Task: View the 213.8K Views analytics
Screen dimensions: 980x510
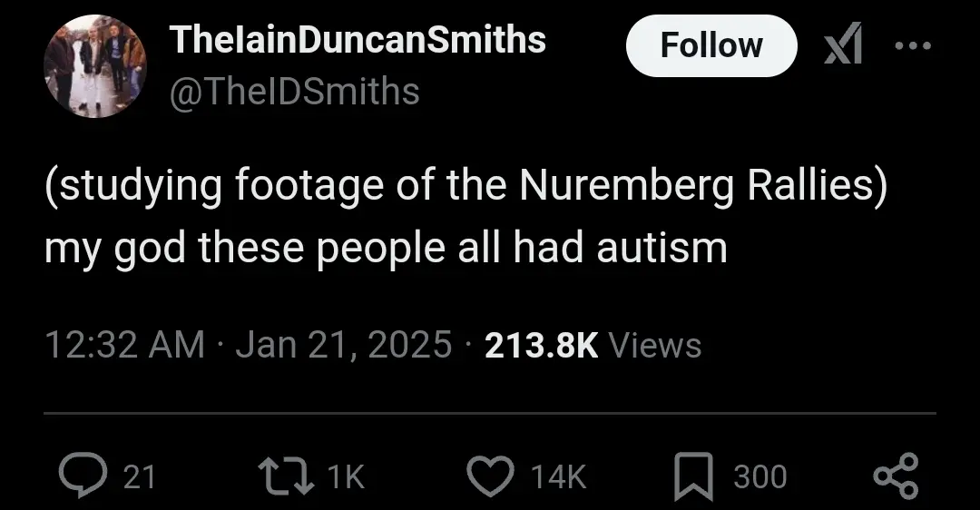Action: click(x=593, y=345)
